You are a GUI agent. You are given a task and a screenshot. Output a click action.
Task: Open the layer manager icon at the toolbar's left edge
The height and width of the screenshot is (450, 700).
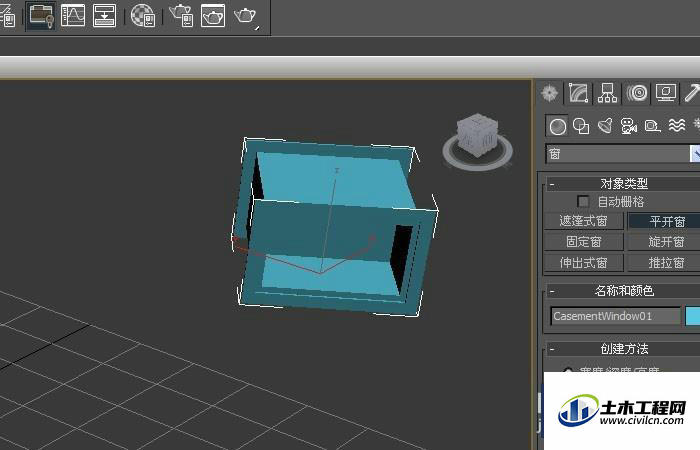tap(7, 16)
